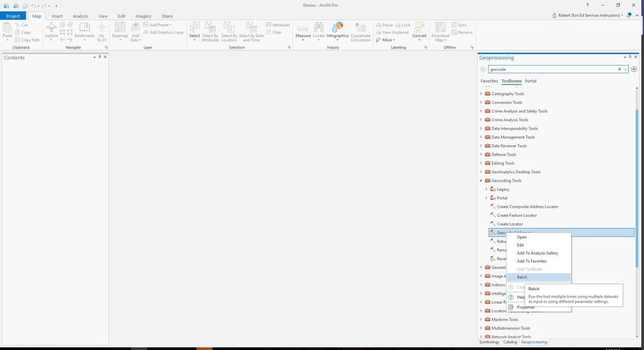Open the geoprocessing search history dropdown
The width and height of the screenshot is (644, 350).
click(x=625, y=70)
